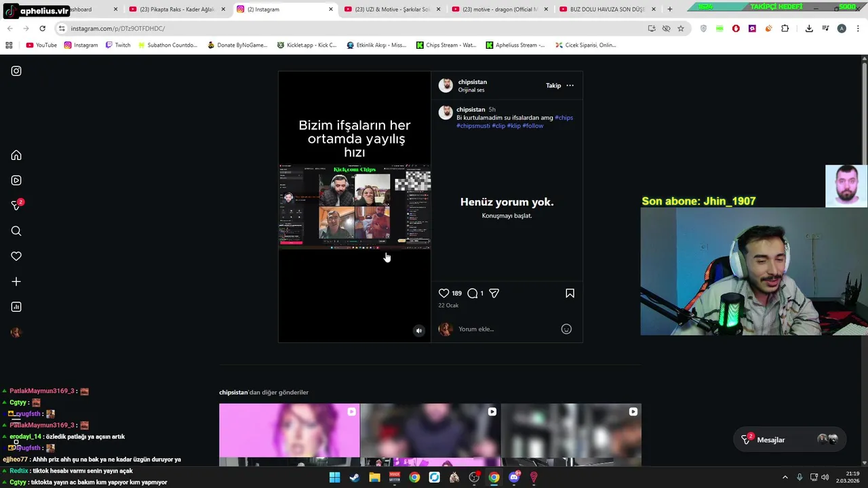Click the video in the post
Viewport: 868px width, 488px height.
point(355,207)
